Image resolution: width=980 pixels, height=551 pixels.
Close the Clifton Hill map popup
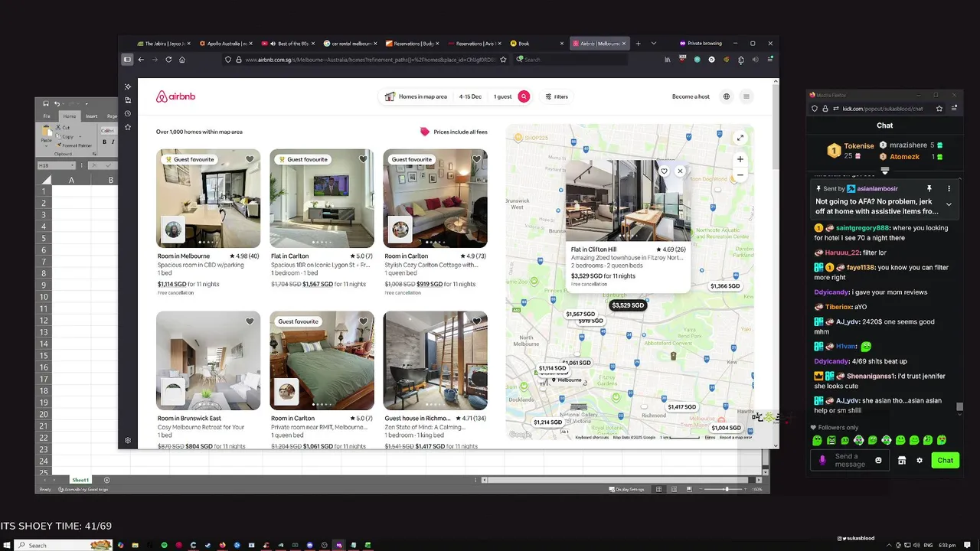click(680, 171)
